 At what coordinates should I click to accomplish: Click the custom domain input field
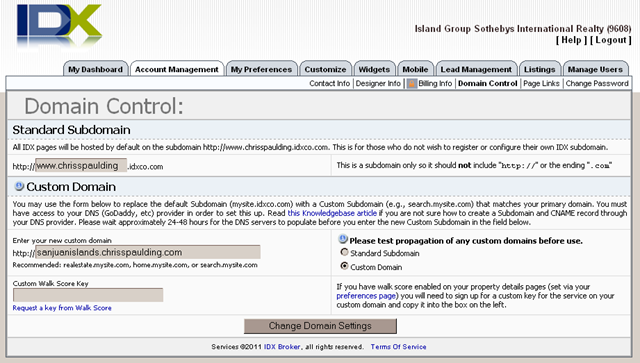coord(148,252)
